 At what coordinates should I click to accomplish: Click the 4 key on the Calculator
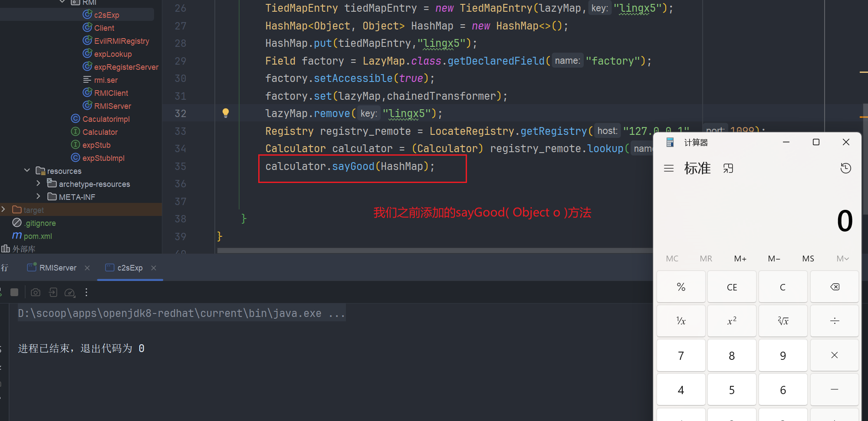681,390
